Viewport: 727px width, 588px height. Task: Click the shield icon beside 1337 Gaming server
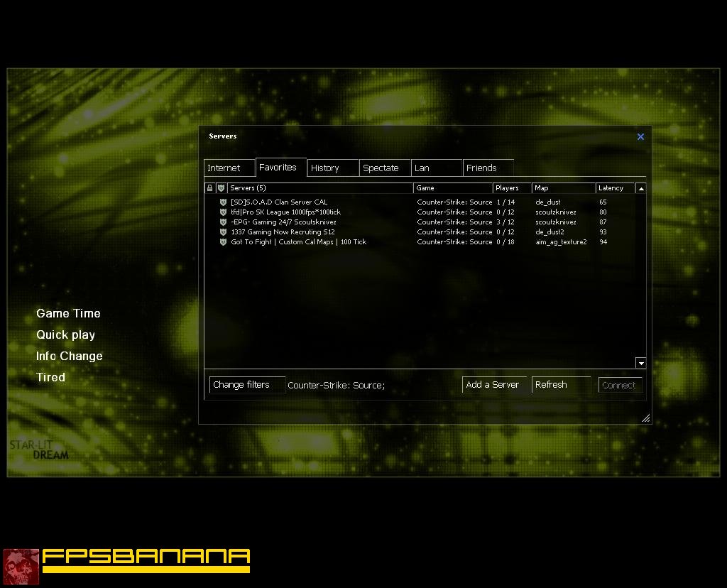[223, 232]
